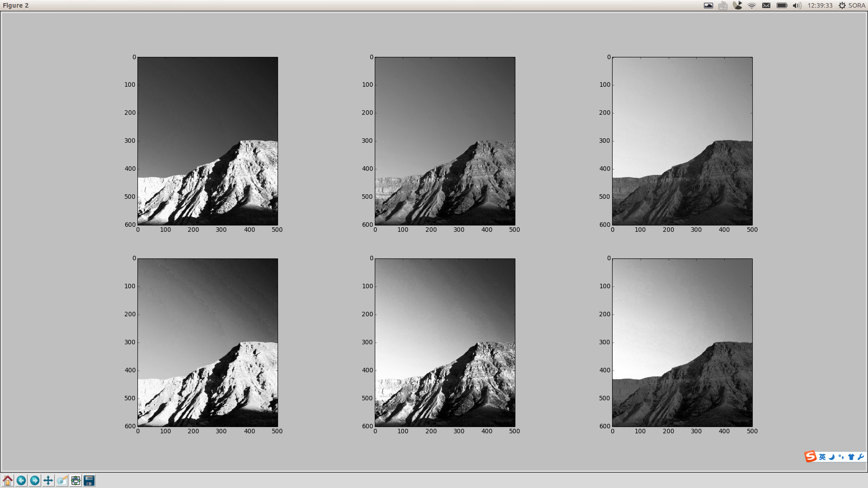Go forward to next view arrow

(x=35, y=480)
